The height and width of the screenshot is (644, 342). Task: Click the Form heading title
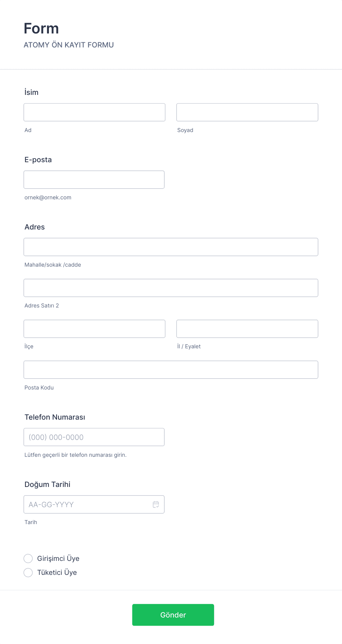[x=41, y=28]
